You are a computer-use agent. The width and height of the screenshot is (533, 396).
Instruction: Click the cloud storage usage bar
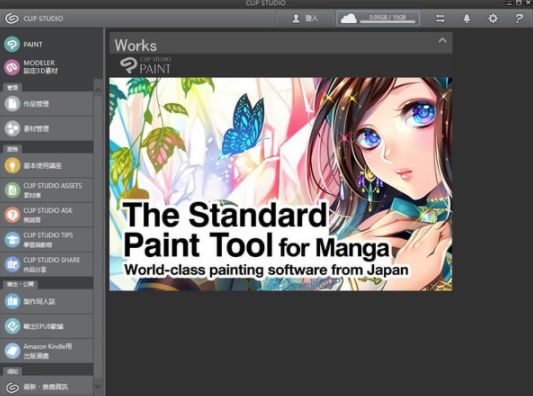tap(388, 22)
